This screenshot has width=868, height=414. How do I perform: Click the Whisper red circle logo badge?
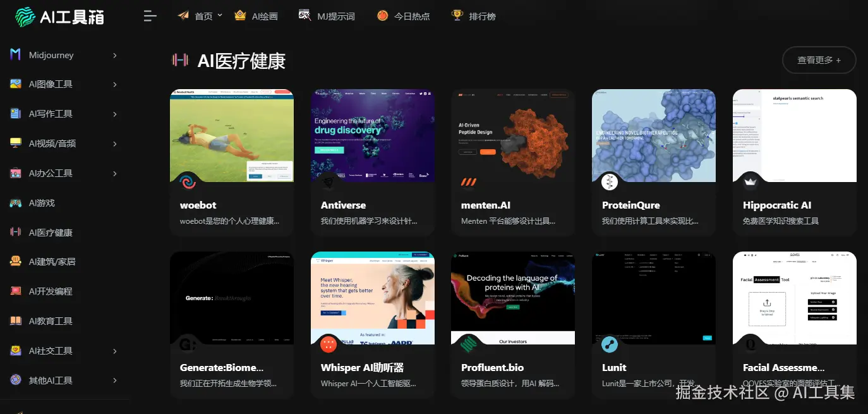pos(329,344)
